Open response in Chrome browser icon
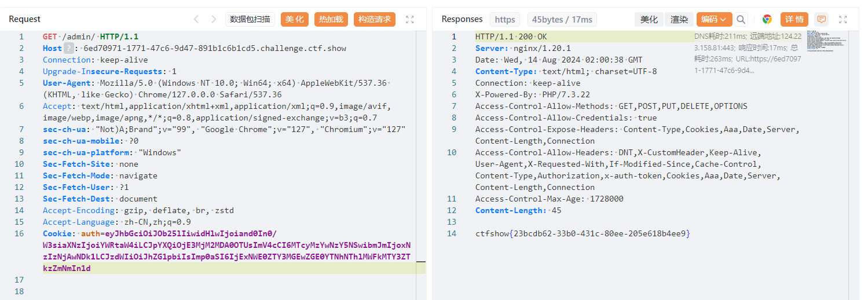This screenshot has width=868, height=300. tap(767, 19)
